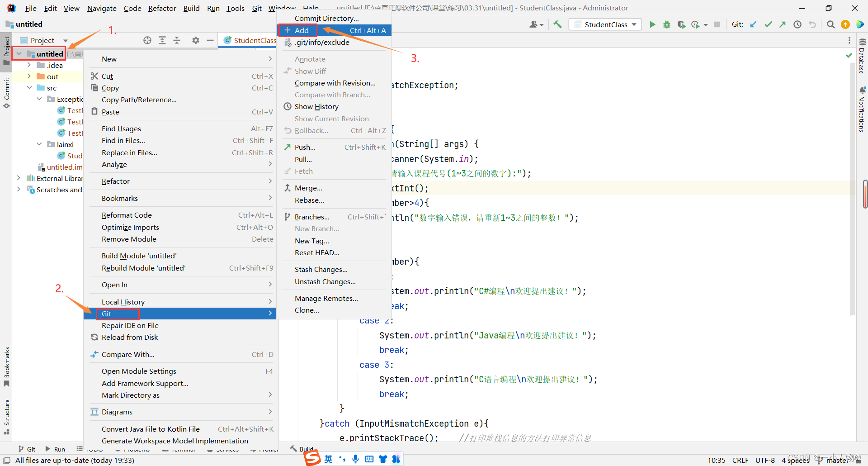Click Select Opened File target icon
Screen dimensions: 868x466
[147, 40]
